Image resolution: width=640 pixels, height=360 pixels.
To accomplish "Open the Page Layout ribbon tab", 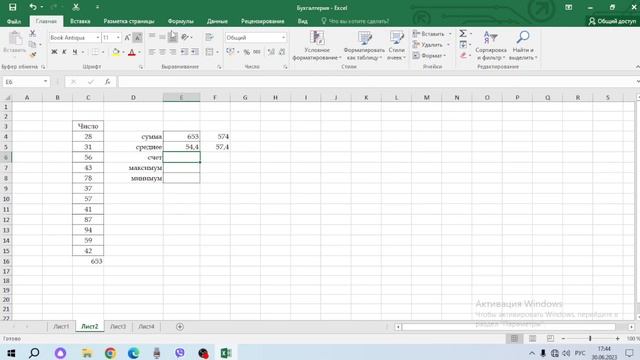I will click(129, 21).
